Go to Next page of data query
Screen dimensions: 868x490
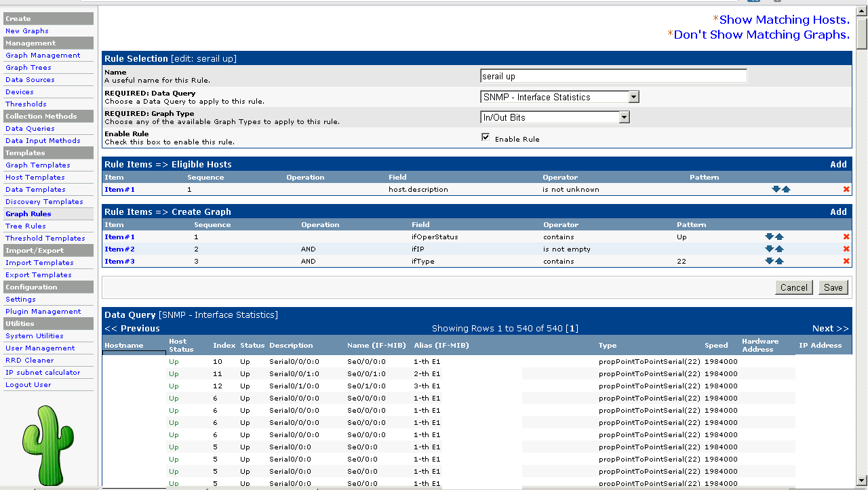coord(831,329)
